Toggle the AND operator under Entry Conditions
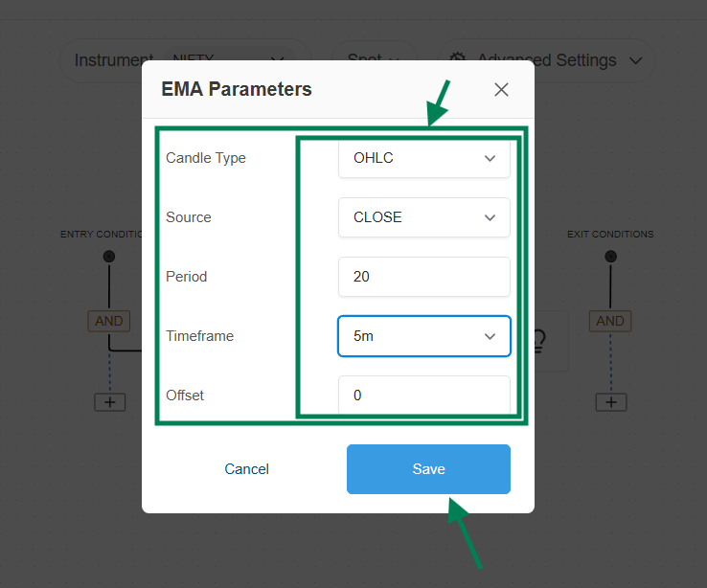707x588 pixels. tap(109, 321)
